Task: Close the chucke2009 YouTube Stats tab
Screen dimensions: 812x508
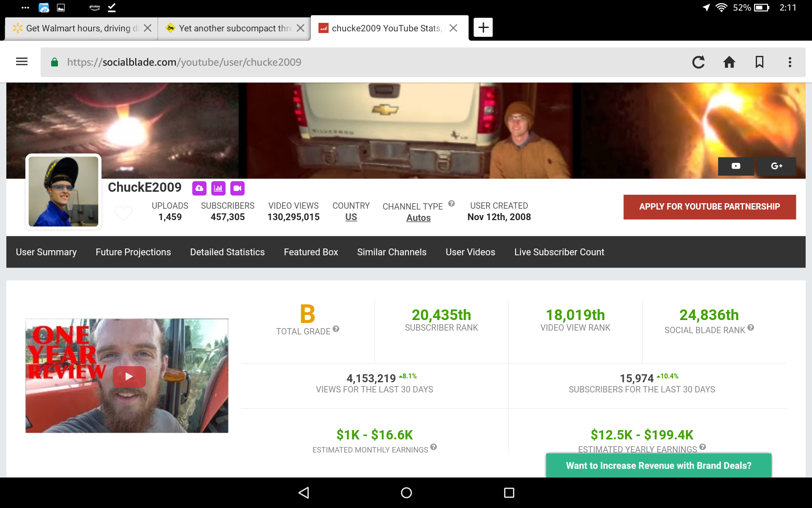Action: [x=453, y=28]
